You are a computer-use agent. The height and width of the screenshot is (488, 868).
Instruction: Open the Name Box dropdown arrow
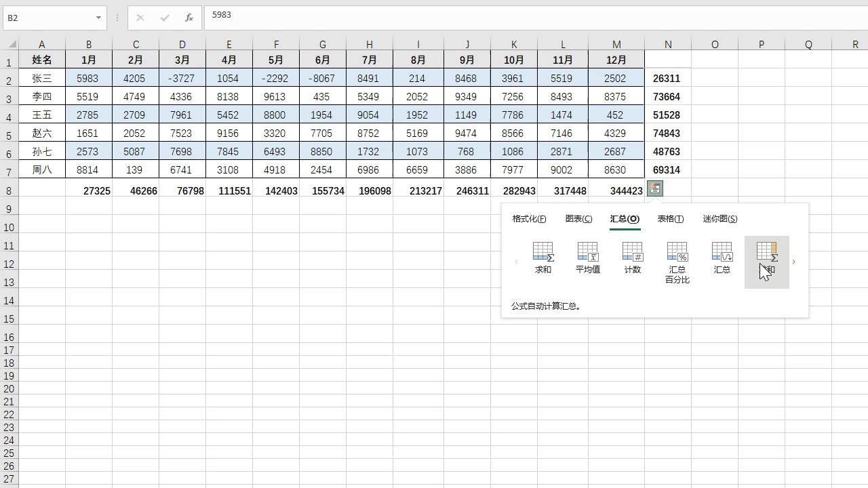click(99, 18)
